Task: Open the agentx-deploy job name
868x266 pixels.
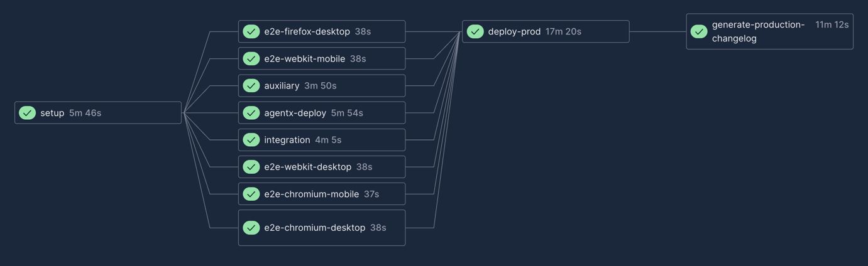Action: pos(295,113)
